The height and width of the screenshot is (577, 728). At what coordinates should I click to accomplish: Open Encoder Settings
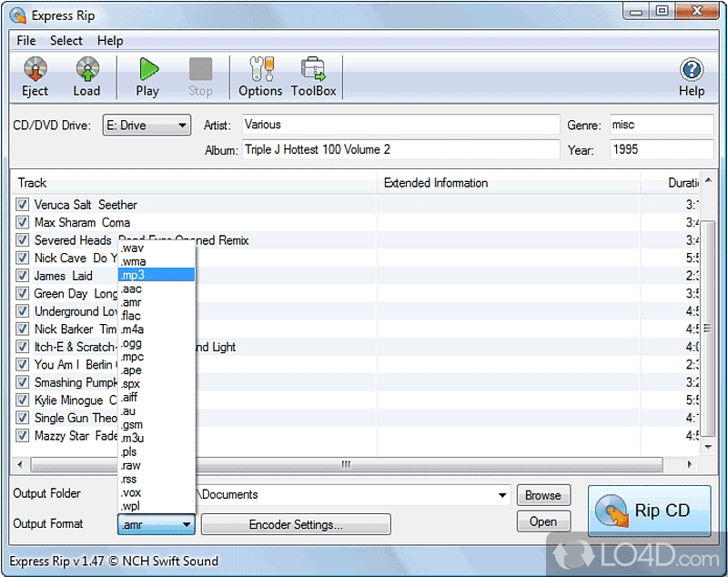[297, 524]
